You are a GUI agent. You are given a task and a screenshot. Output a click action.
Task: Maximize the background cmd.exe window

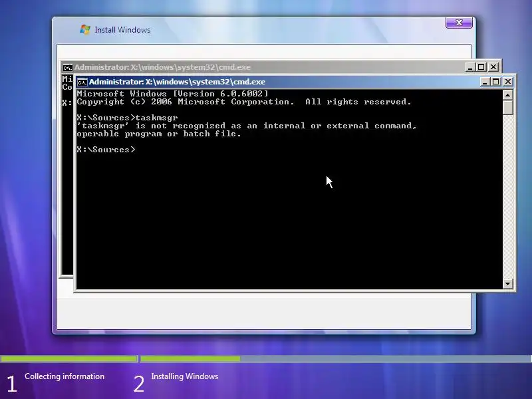(481, 67)
